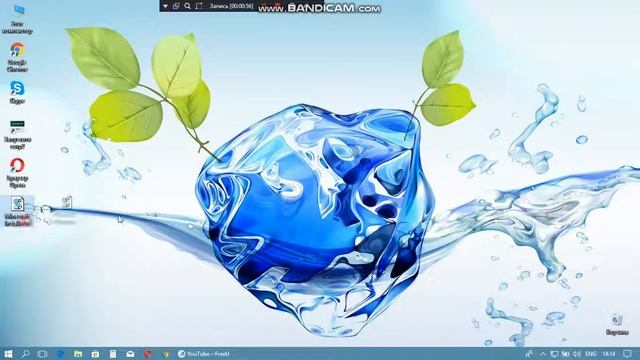Show hidden system tray icons

click(543, 354)
